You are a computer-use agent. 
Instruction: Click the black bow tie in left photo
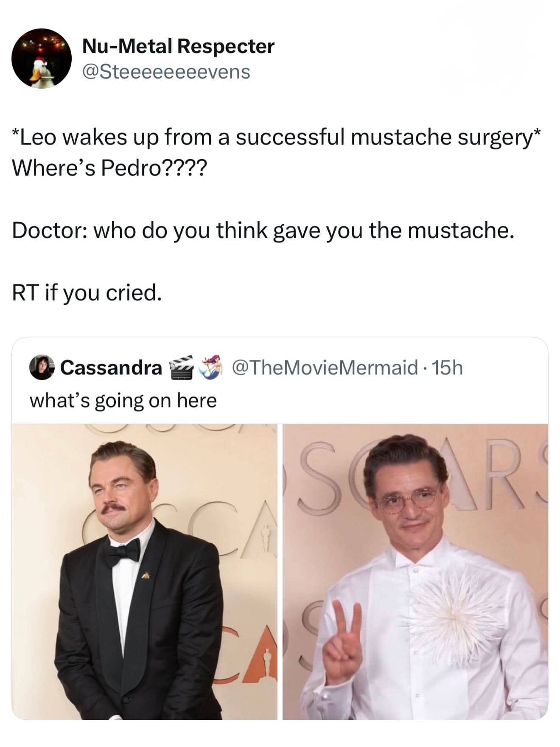[x=122, y=552]
